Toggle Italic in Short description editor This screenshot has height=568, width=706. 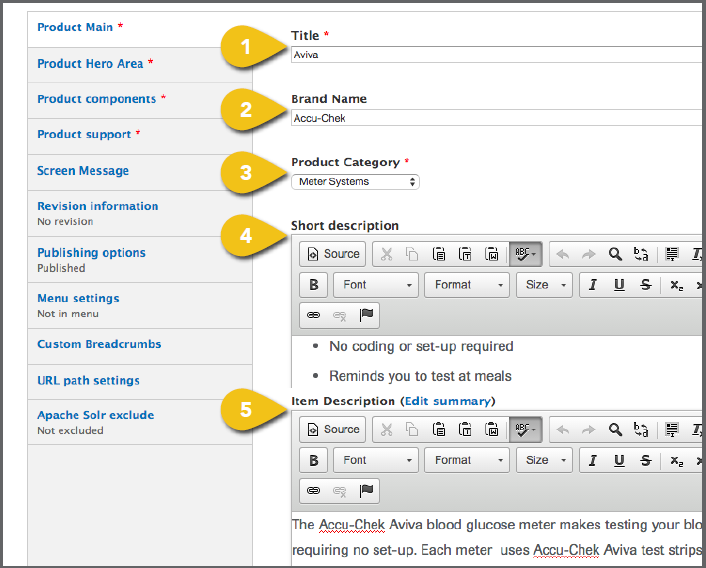593,285
